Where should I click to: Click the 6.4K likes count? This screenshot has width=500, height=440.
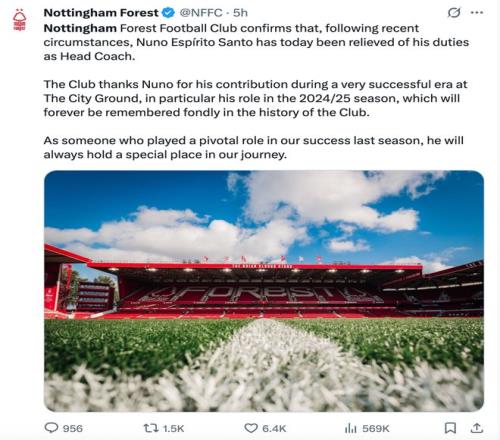[274, 428]
